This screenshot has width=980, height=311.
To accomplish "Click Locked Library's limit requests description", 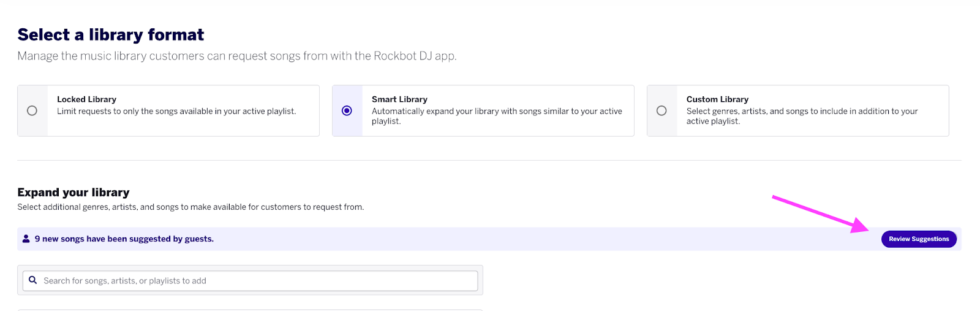I will pyautogui.click(x=176, y=111).
